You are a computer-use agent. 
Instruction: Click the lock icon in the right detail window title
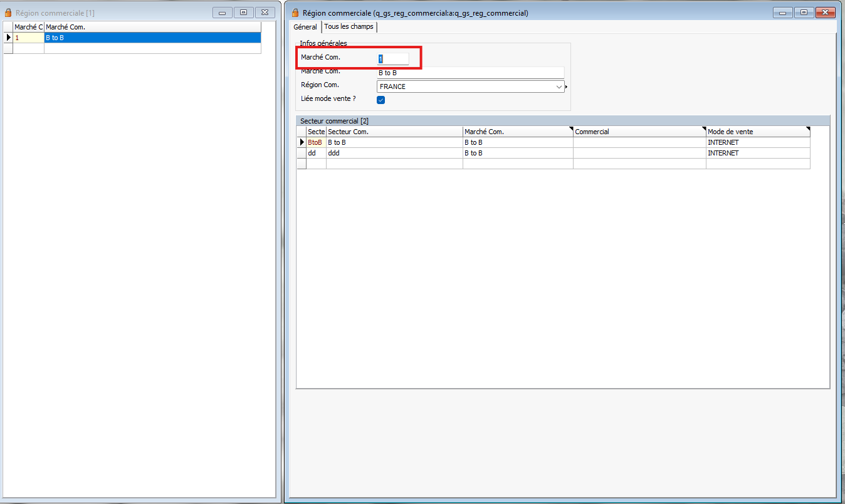point(295,13)
